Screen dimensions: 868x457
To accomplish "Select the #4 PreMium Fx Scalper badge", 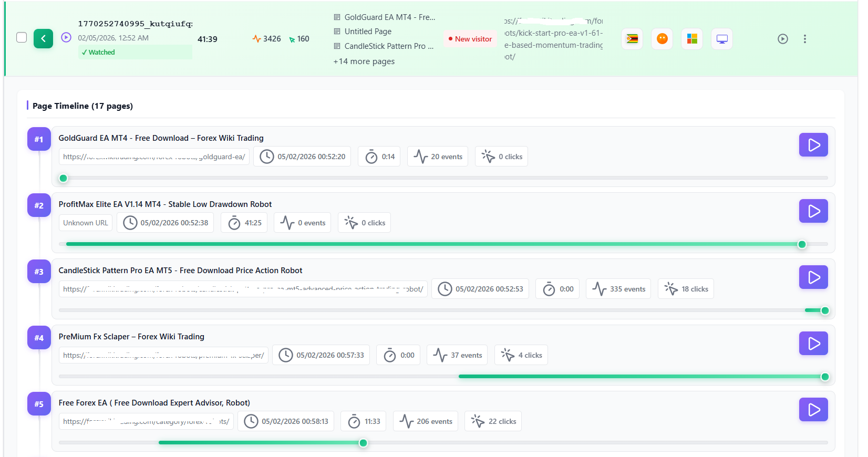I will (39, 338).
